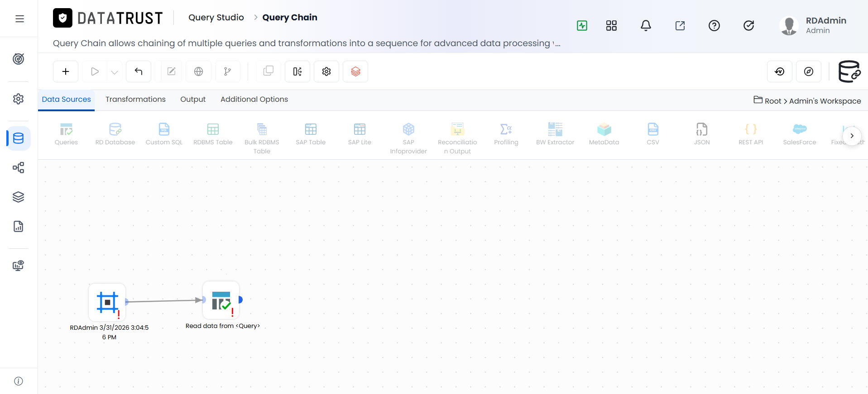Click the 'RDAdmin 3/31/2026' node label
Viewport: 868px width, 394px height.
coord(109,332)
